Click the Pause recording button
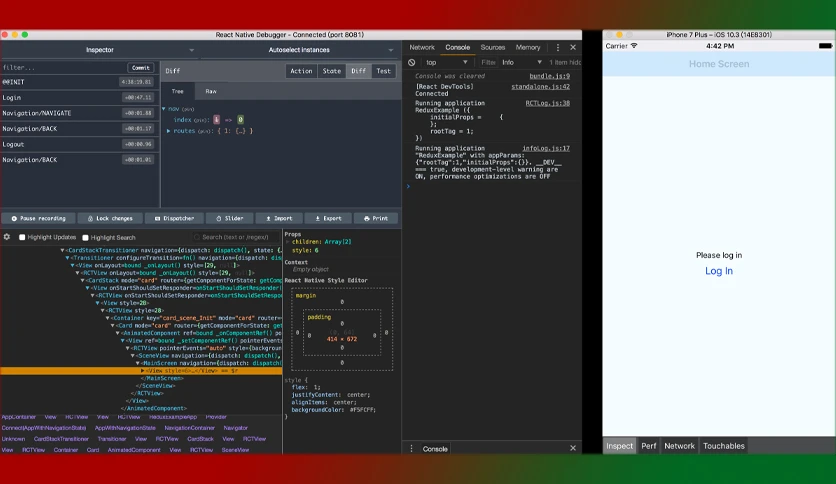 (38, 219)
